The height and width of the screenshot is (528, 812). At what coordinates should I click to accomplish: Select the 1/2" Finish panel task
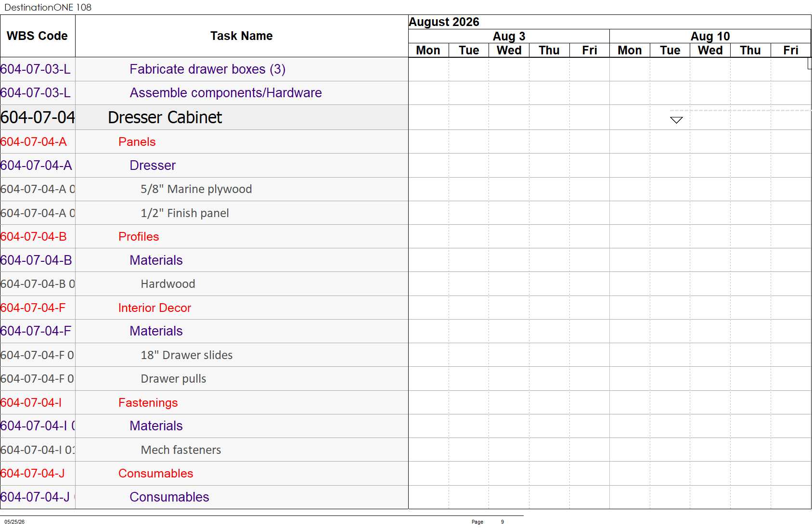[184, 213]
